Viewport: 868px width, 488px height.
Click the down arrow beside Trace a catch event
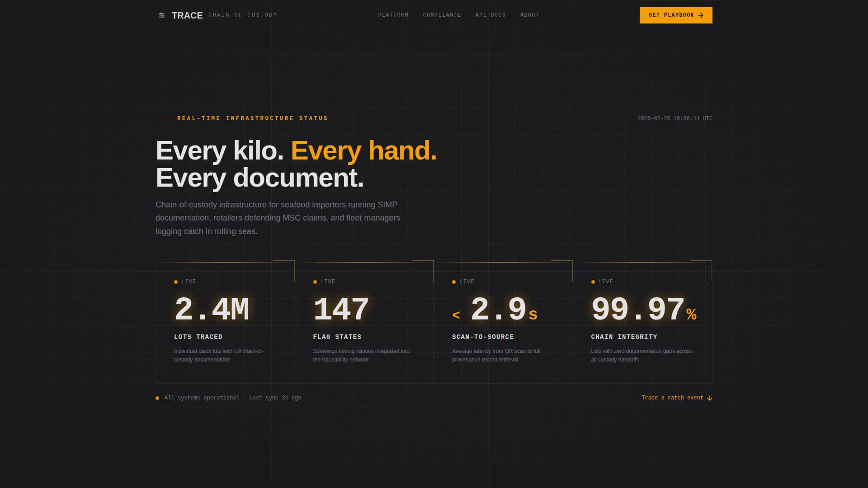coord(710,398)
